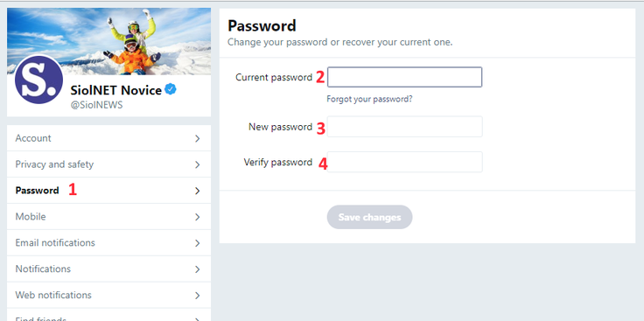Click the arrow icon beside Web notifications

(x=198, y=295)
